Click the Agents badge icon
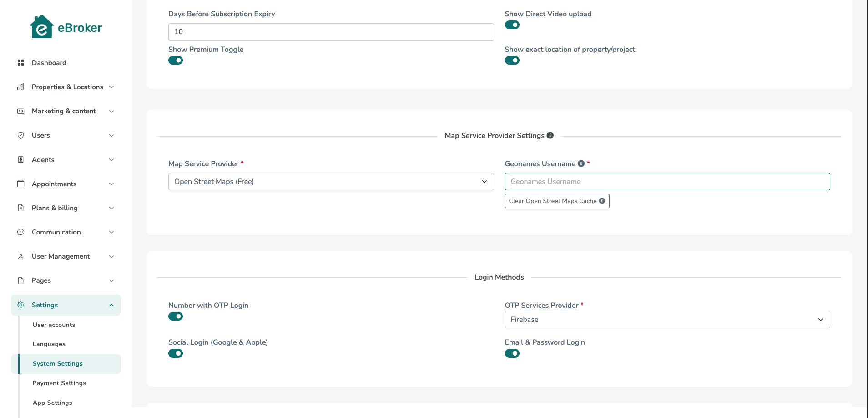868x418 pixels. pyautogui.click(x=20, y=159)
